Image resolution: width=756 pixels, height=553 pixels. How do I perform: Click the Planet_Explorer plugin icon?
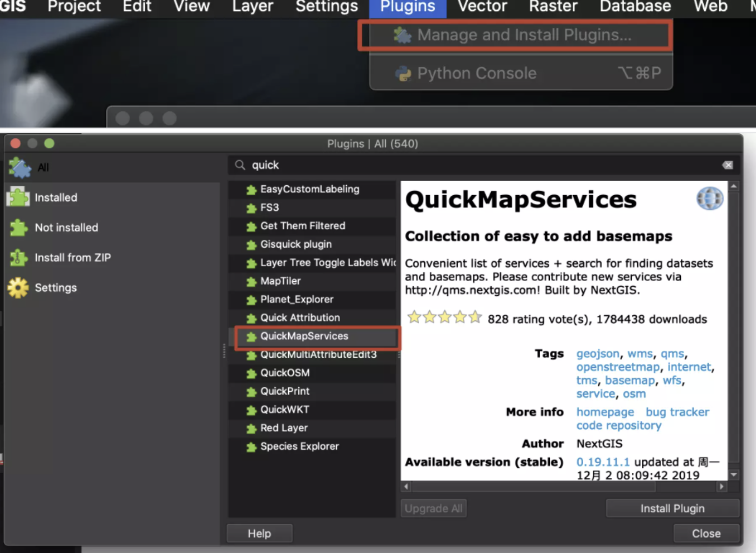point(249,299)
